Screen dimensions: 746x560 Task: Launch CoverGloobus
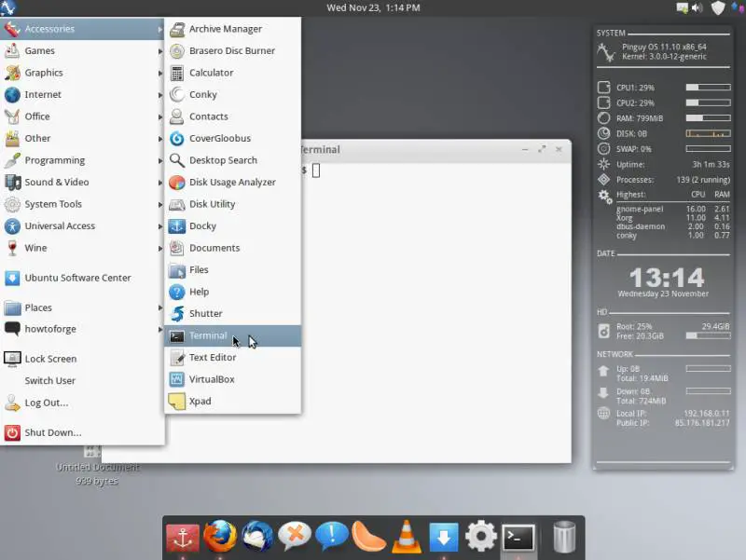point(232,138)
